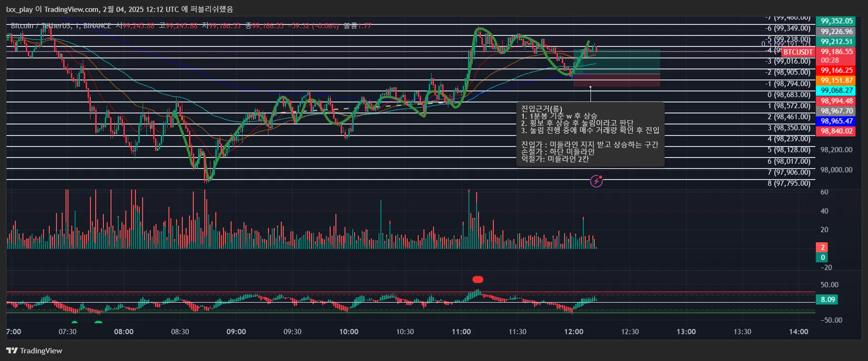Click the 14:00 time axis label
This screenshot has width=868, height=361.
799,332
